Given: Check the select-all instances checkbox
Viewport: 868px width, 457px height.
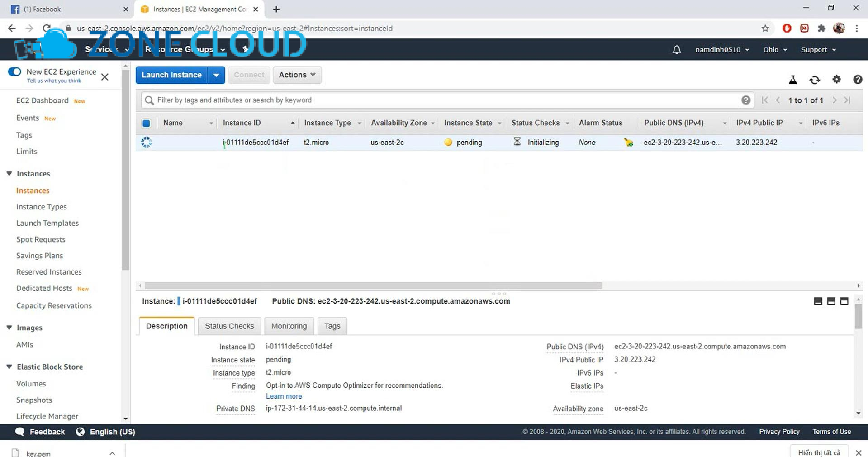Looking at the screenshot, I should click(146, 123).
